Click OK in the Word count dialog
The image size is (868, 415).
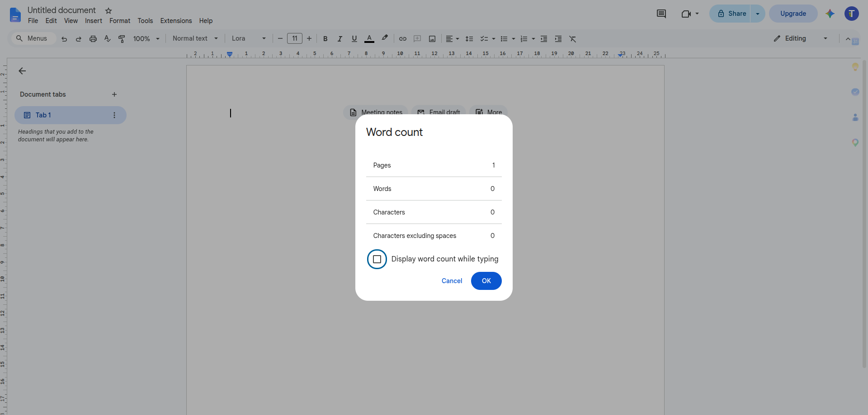pyautogui.click(x=486, y=281)
